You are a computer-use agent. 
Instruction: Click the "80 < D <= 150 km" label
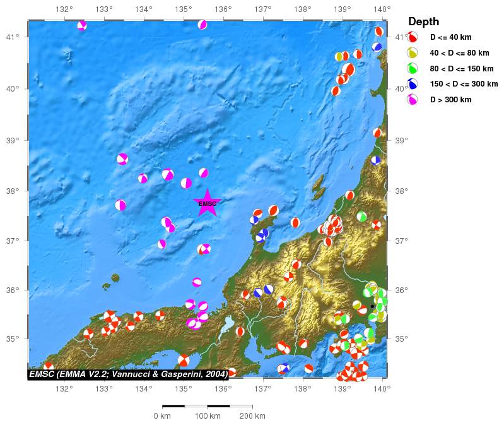point(461,69)
